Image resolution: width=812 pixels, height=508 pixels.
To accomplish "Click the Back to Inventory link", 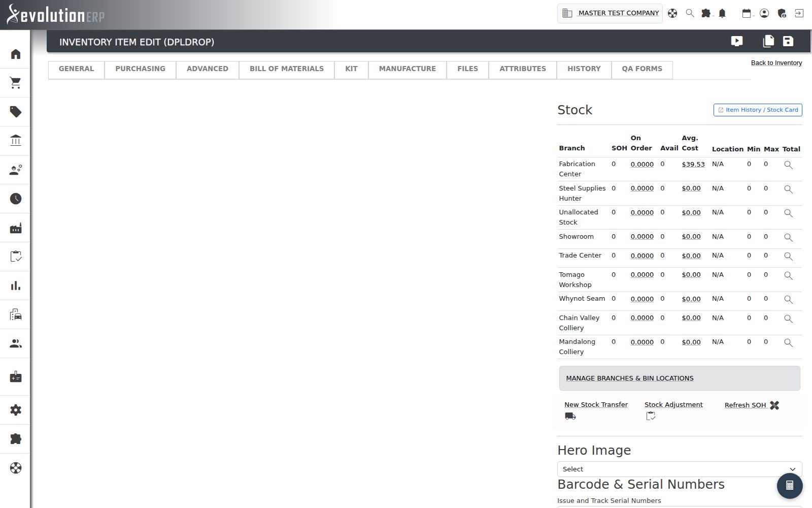I will point(776,63).
